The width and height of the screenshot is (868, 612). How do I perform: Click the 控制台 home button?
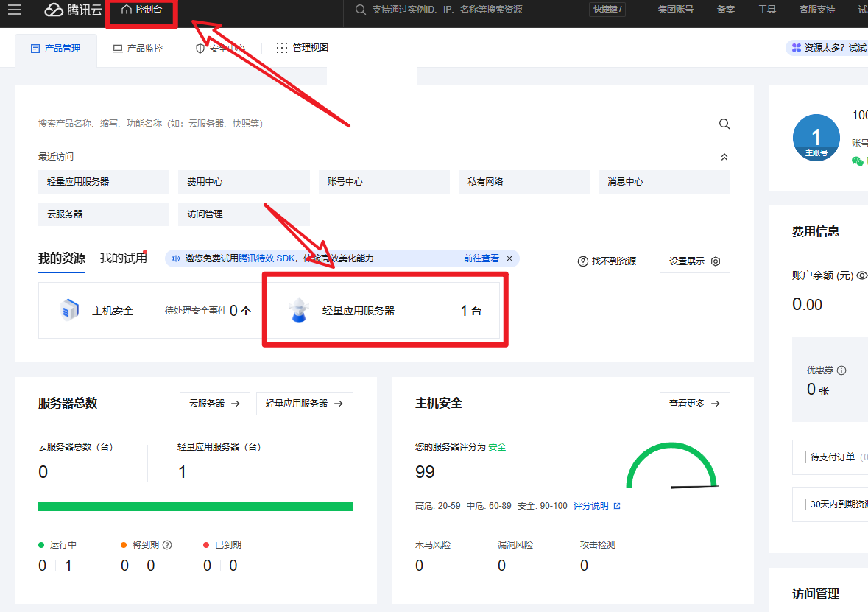(141, 10)
